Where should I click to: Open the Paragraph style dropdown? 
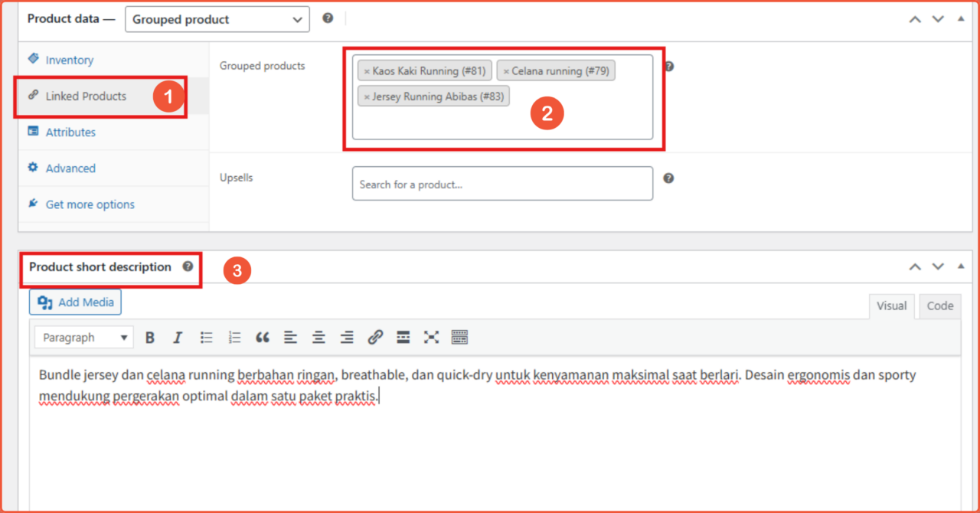(83, 337)
